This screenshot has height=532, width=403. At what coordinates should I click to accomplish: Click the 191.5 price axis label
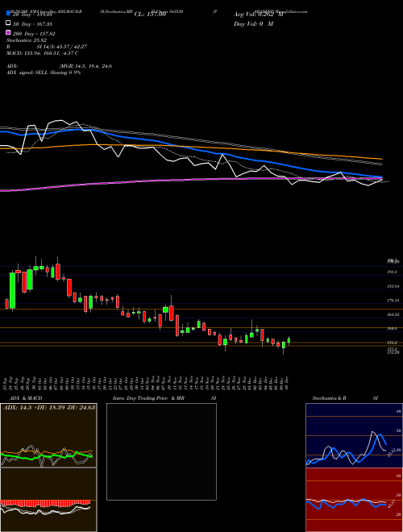pos(393,272)
